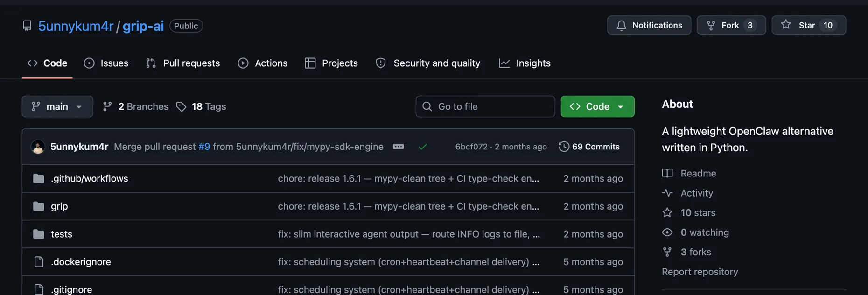Click the history clock icon beside Commits
The width and height of the screenshot is (868, 295).
point(564,147)
